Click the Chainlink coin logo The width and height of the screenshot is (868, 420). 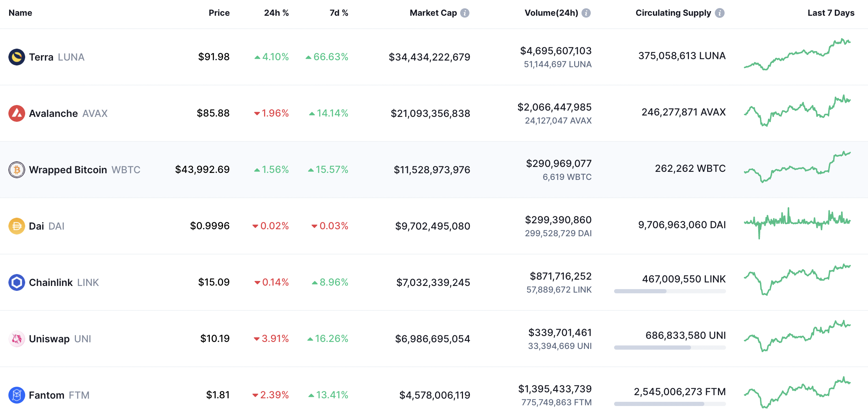click(17, 282)
